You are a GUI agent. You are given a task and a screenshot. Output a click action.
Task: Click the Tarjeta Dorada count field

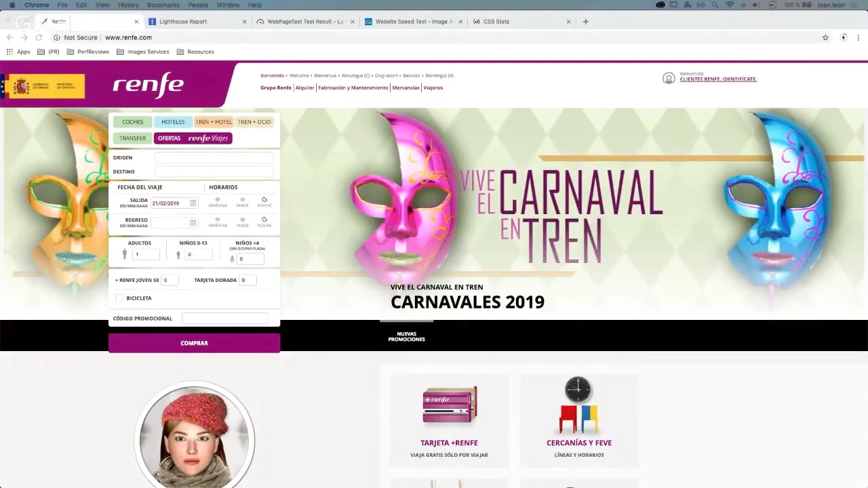tap(248, 280)
